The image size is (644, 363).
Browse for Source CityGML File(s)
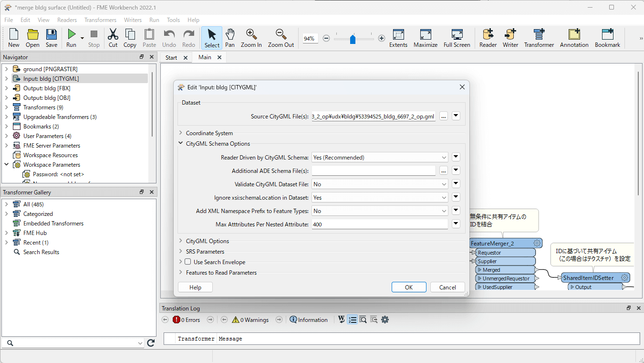pyautogui.click(x=444, y=116)
